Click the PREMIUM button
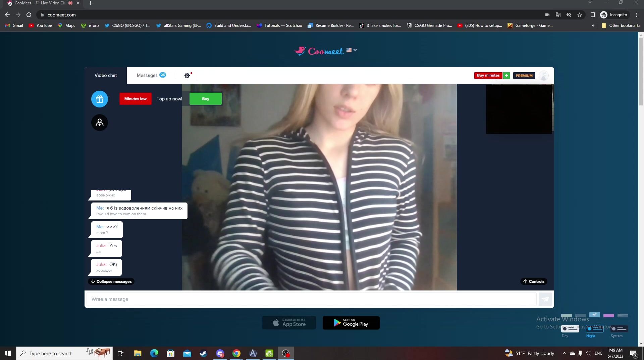The height and width of the screenshot is (360, 644). (x=524, y=76)
